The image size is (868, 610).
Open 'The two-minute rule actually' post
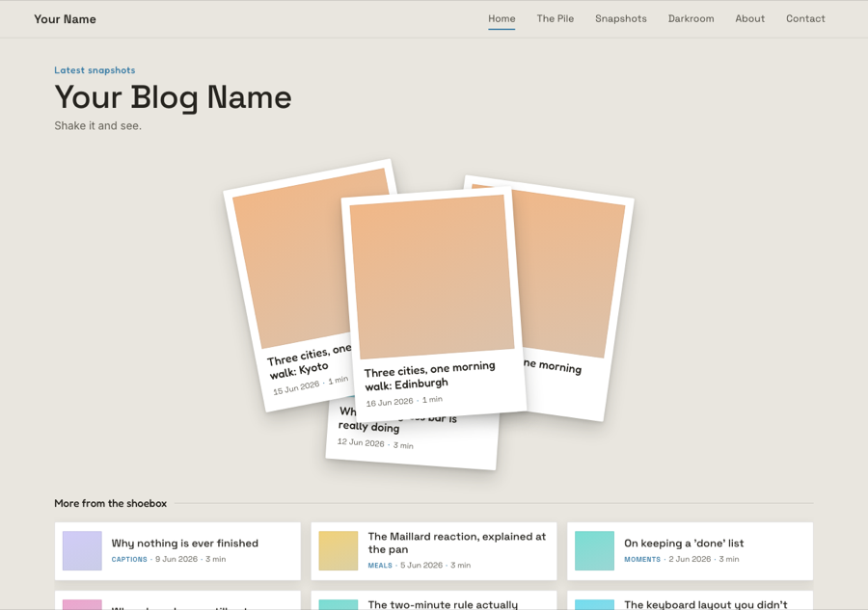click(x=443, y=604)
